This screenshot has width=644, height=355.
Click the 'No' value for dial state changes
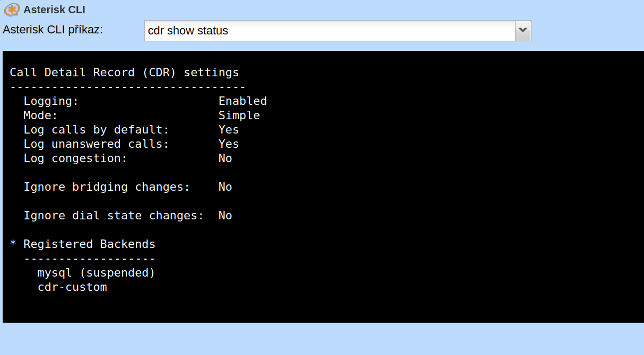(x=225, y=216)
